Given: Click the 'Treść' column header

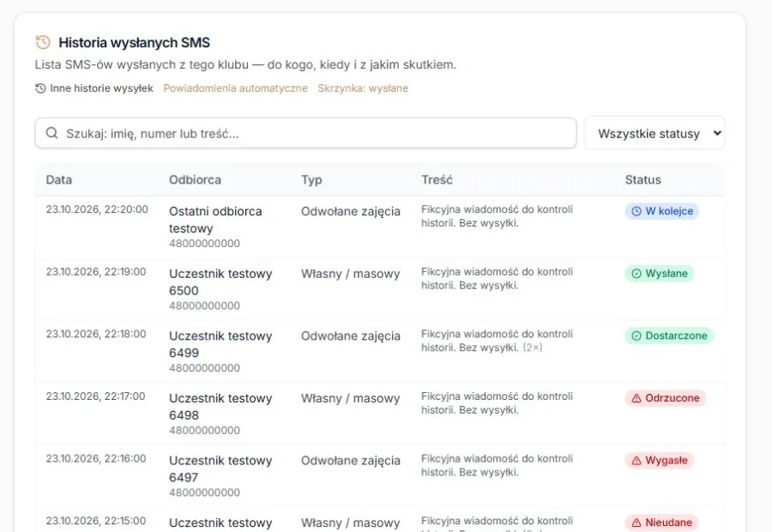Looking at the screenshot, I should point(437,180).
